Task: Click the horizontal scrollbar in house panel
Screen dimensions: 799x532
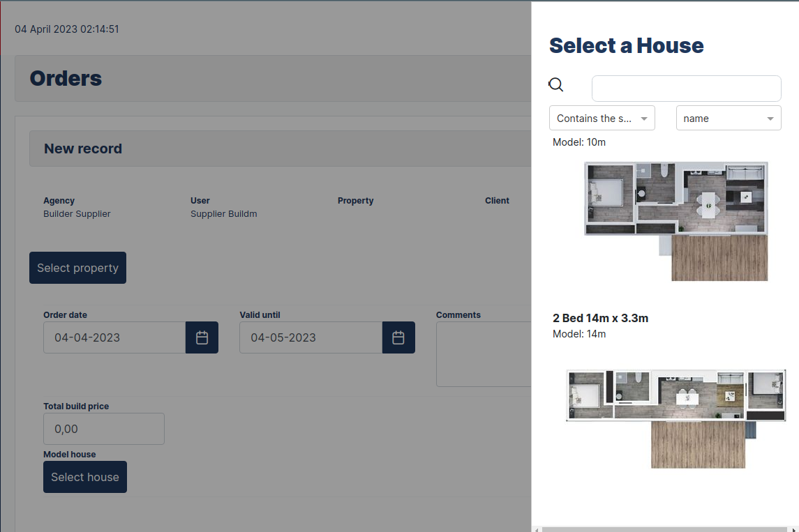Action: [x=663, y=529]
